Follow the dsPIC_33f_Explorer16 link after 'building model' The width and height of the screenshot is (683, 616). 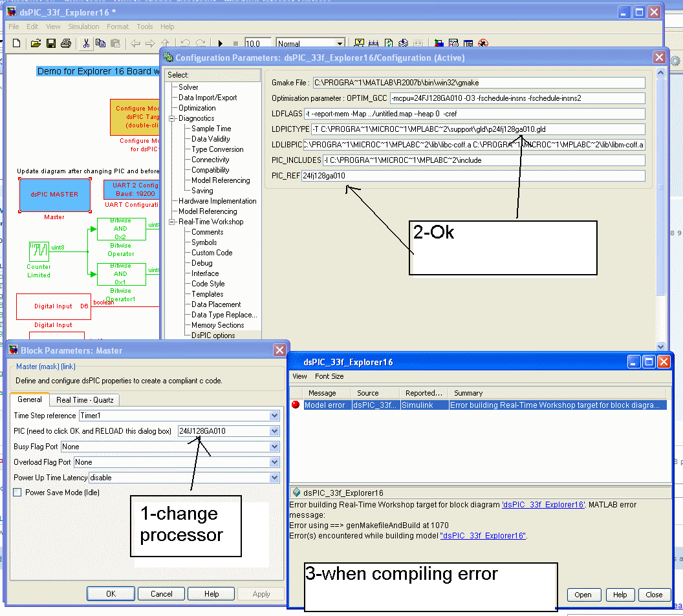[483, 536]
